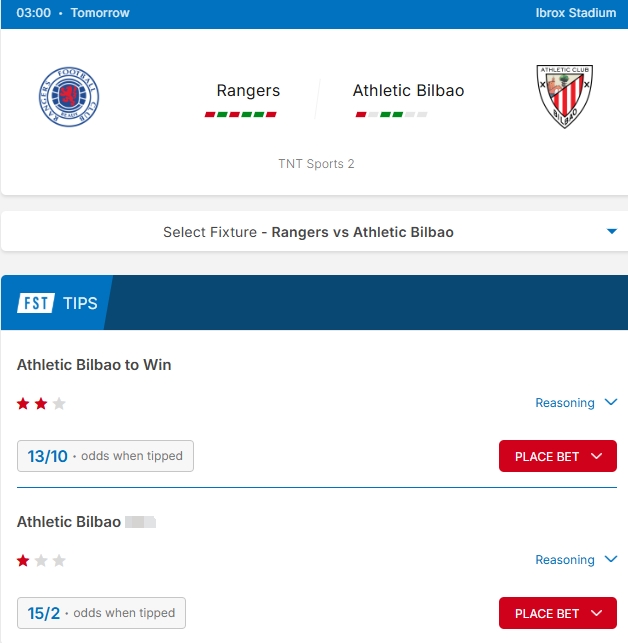Click the Rangers club crest
628x643 pixels.
tap(69, 97)
